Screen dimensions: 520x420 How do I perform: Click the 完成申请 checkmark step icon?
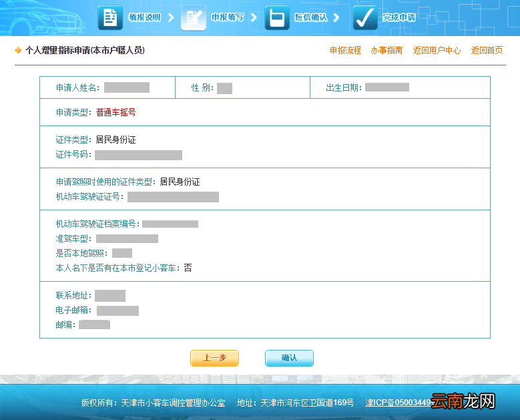pyautogui.click(x=364, y=17)
